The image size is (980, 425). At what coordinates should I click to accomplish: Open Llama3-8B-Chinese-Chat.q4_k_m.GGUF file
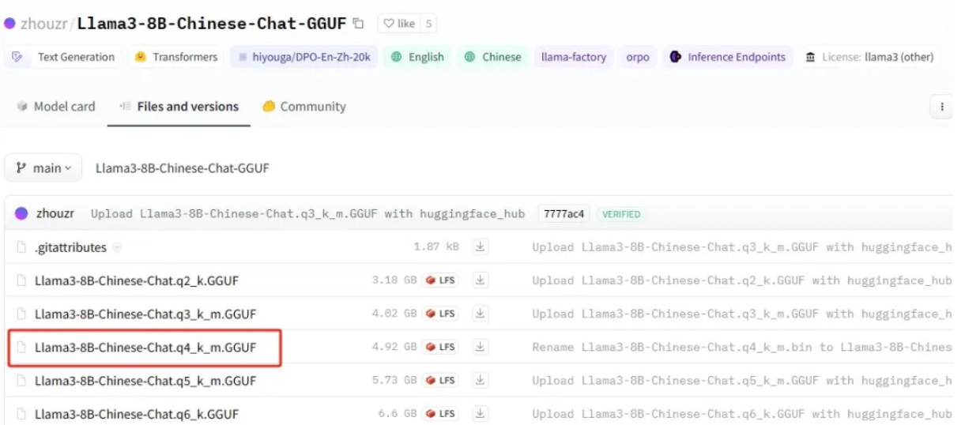[145, 347]
